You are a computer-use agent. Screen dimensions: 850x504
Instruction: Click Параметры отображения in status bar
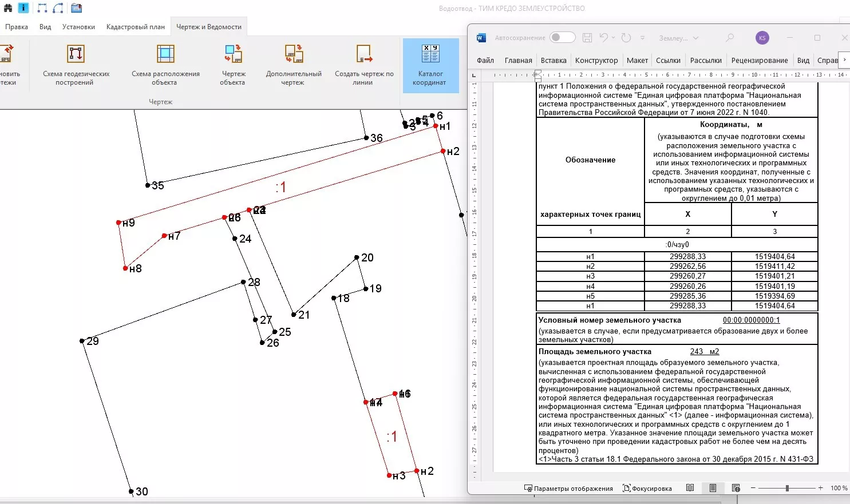(x=568, y=489)
